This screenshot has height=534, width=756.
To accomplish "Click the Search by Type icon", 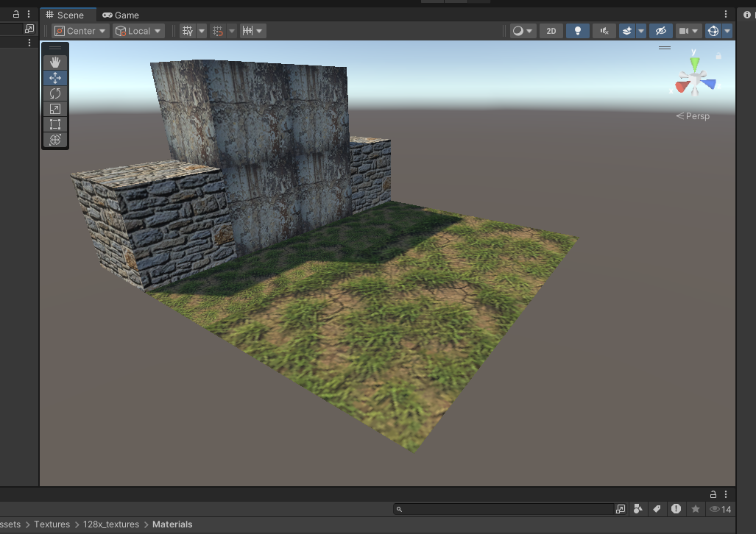I will 638,509.
